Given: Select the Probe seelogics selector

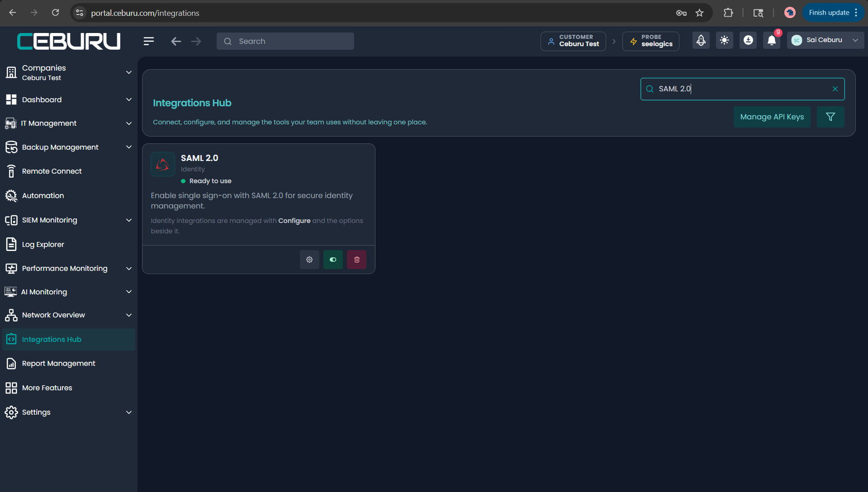Looking at the screenshot, I should pos(651,41).
